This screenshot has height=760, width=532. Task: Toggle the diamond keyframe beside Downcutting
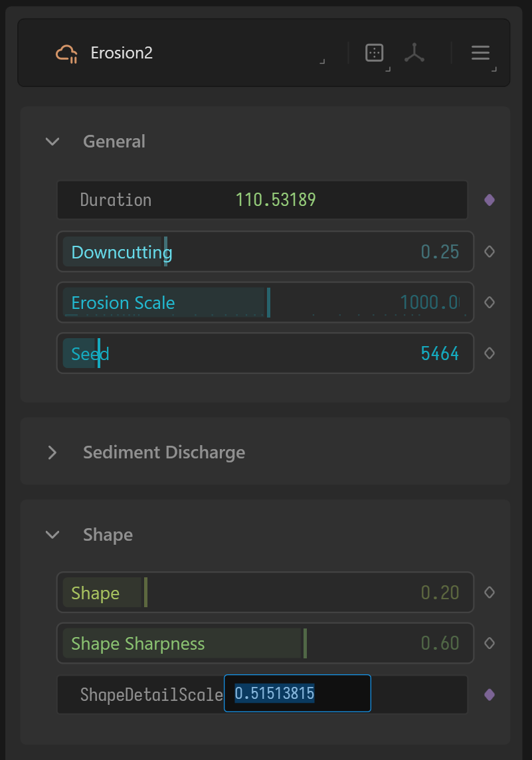(x=489, y=252)
